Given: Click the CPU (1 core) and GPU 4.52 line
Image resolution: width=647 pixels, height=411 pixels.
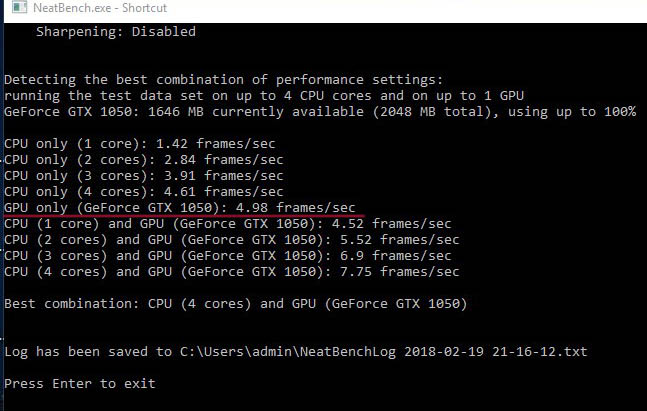Looking at the screenshot, I should coord(227,224).
